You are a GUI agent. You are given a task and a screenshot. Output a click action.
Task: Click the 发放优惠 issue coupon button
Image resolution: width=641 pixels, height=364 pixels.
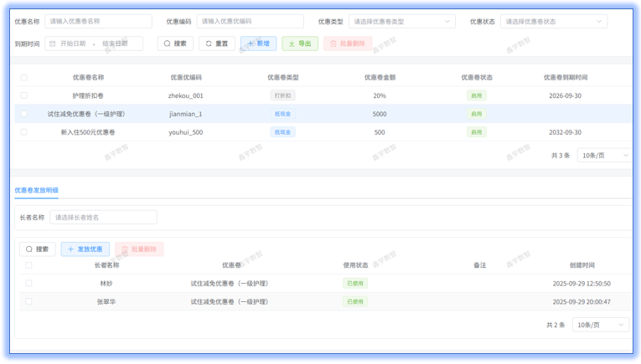[85, 249]
